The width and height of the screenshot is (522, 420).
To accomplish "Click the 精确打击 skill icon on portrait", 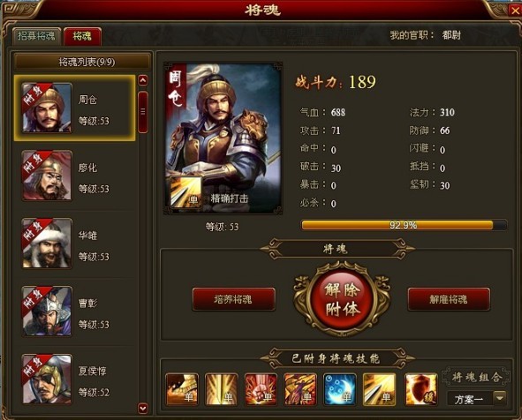I will click(x=185, y=192).
